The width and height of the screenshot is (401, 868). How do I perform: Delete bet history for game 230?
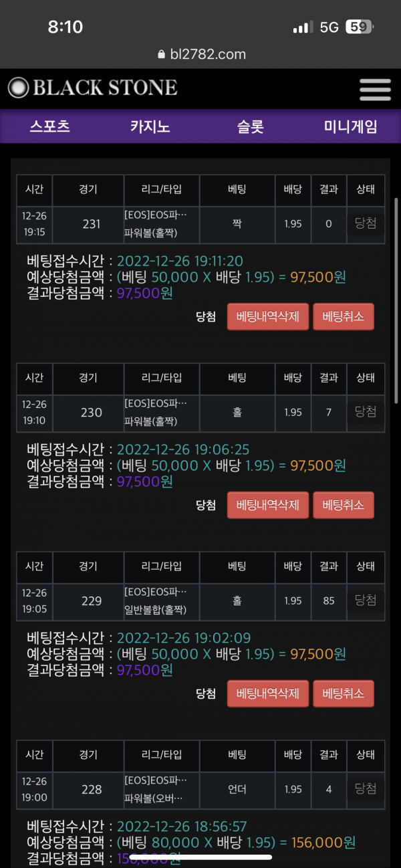268,505
